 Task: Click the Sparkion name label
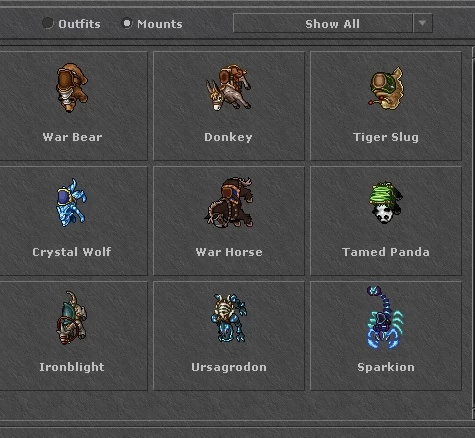tap(386, 367)
